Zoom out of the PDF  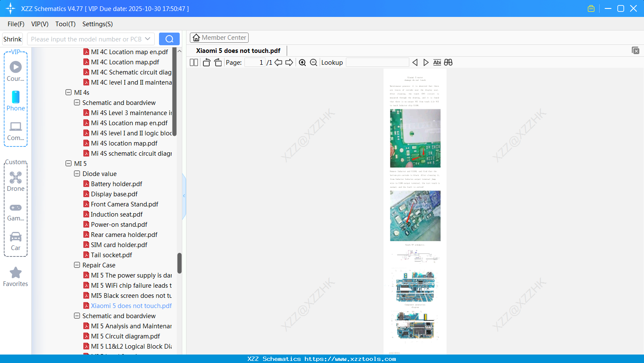point(313,63)
